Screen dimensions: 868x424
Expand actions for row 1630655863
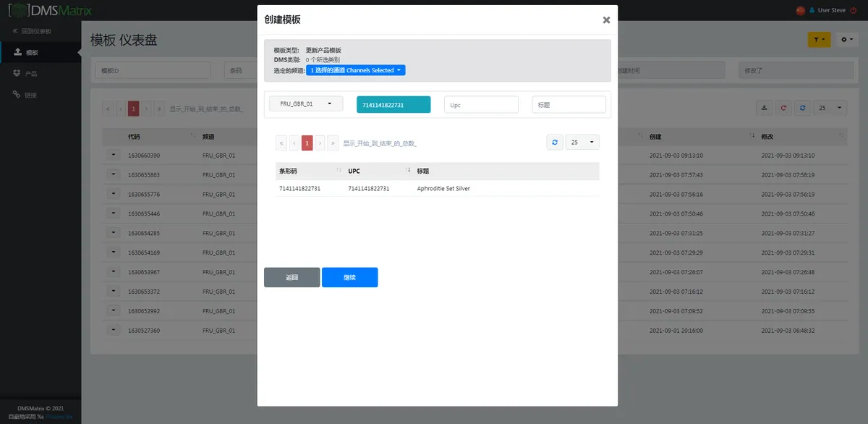point(114,174)
